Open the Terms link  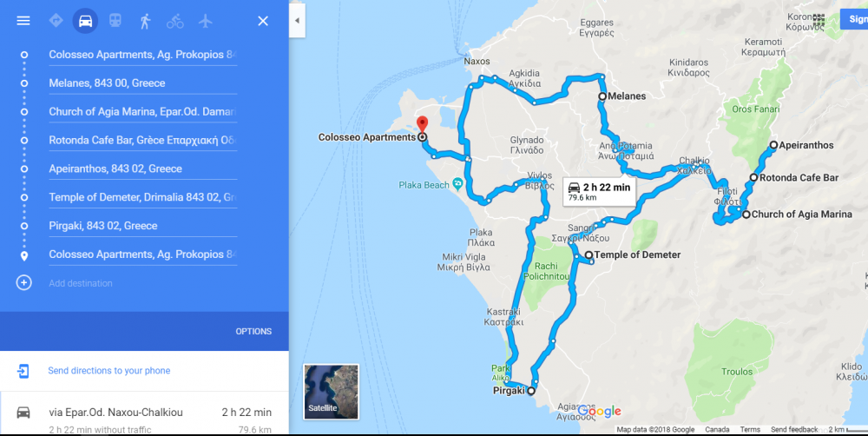(x=750, y=429)
